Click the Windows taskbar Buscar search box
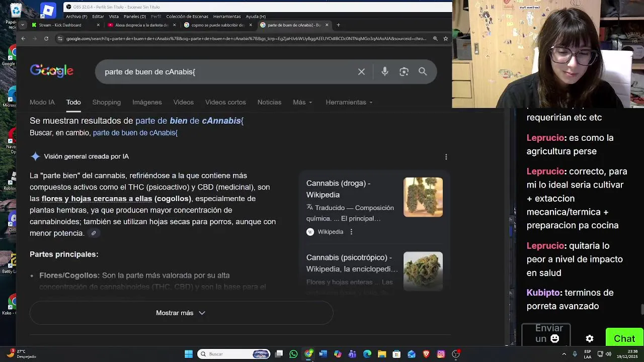The width and height of the screenshot is (644, 362). (234, 354)
